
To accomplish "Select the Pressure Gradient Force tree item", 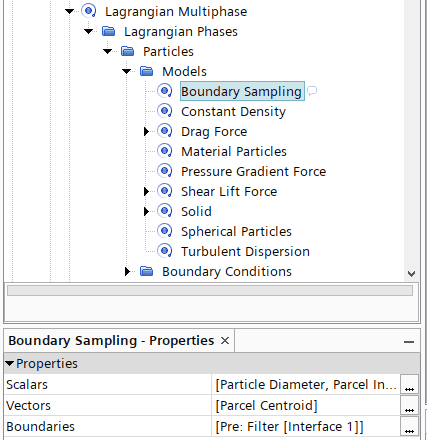I will tap(253, 171).
